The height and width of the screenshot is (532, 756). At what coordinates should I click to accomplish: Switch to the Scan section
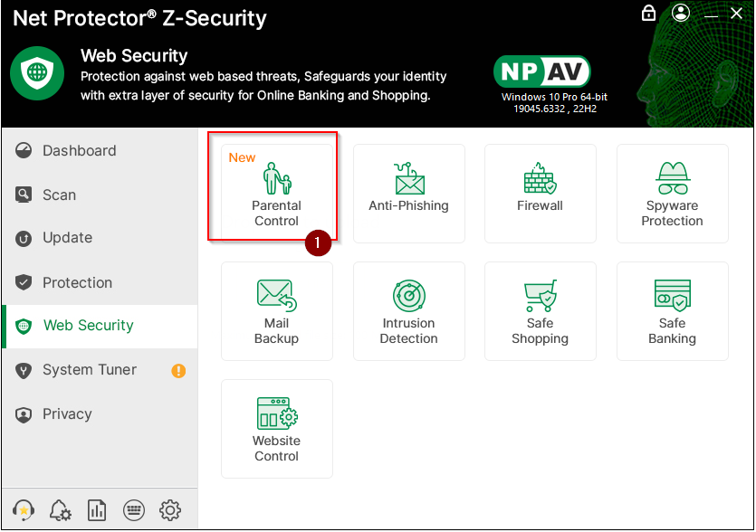point(59,195)
